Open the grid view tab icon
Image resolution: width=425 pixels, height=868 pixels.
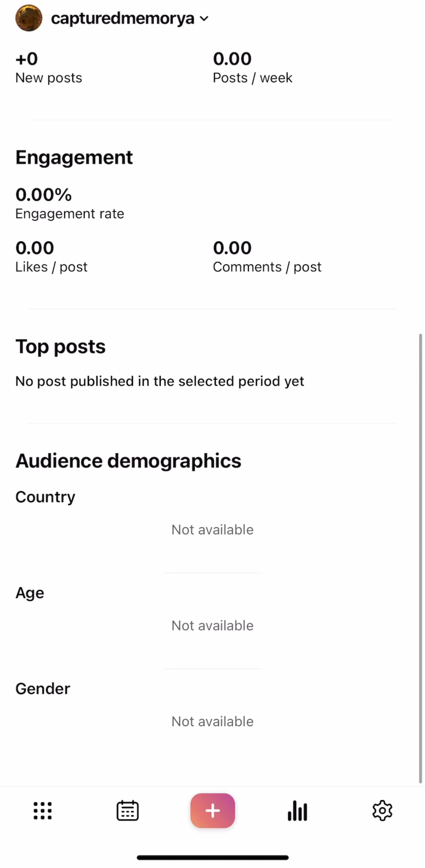[x=43, y=811]
